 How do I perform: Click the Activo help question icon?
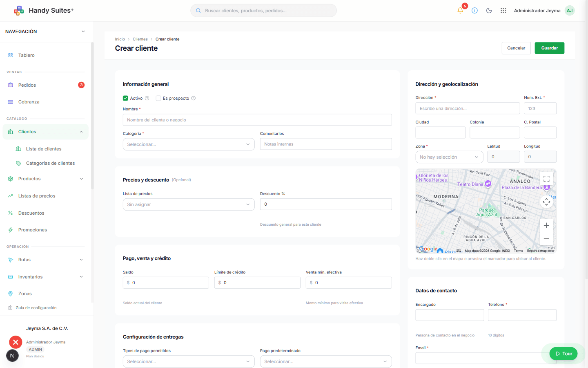click(147, 98)
